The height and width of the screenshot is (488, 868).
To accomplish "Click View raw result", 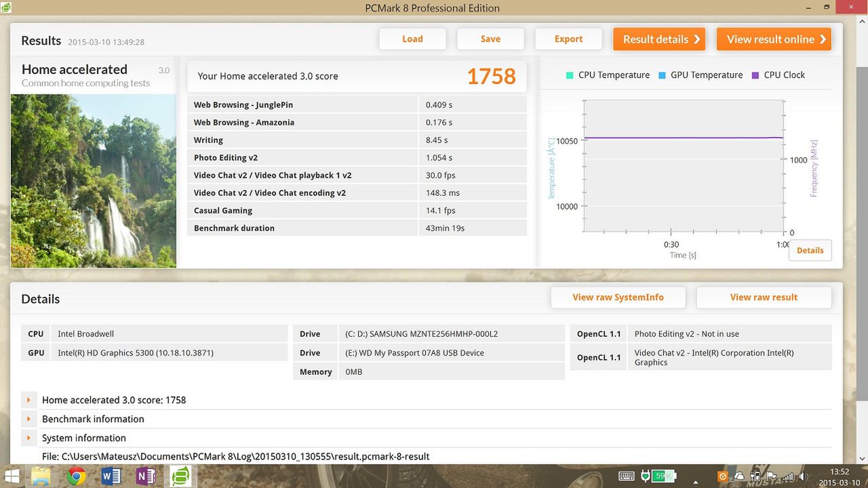I will click(764, 297).
